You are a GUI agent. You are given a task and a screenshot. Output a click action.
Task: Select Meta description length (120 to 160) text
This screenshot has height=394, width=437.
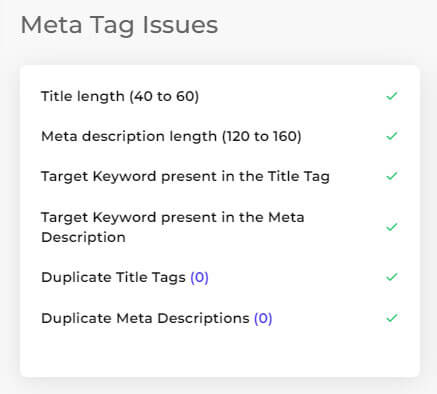point(171,136)
